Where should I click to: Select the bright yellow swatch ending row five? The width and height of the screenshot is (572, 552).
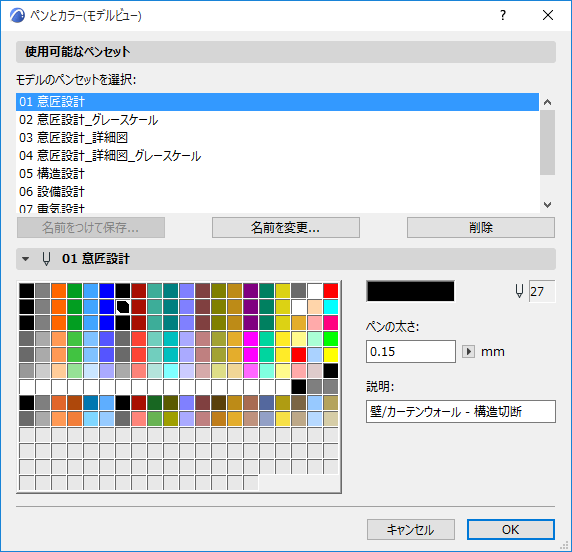pos(331,355)
